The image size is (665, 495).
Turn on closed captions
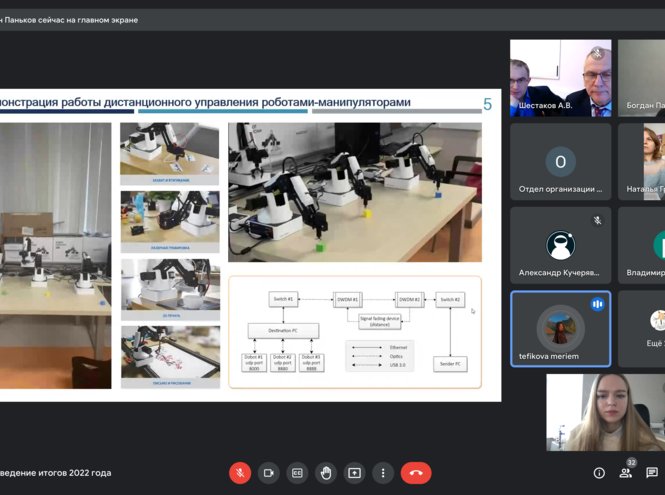tap(297, 473)
